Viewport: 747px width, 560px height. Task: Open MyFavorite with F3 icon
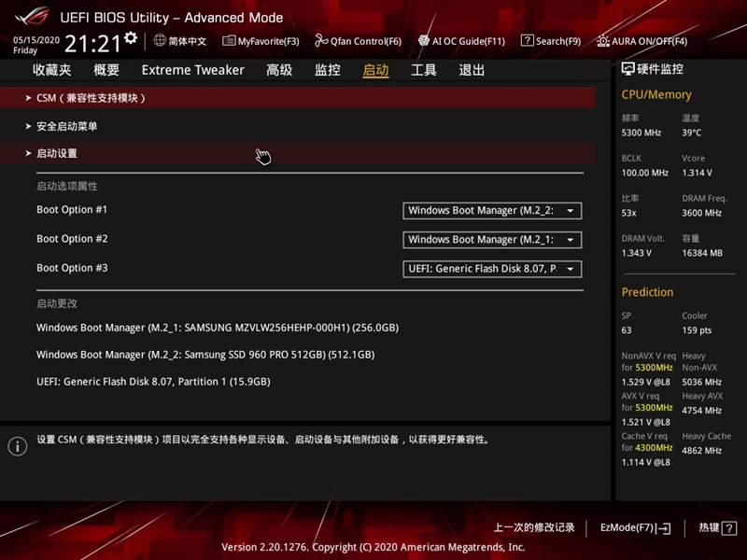(261, 41)
